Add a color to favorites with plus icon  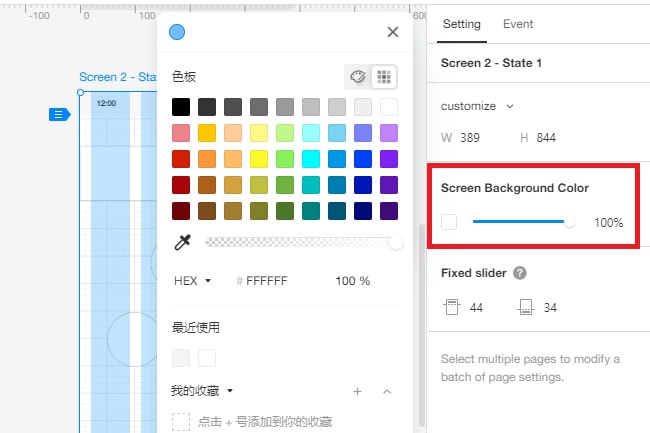click(x=357, y=392)
